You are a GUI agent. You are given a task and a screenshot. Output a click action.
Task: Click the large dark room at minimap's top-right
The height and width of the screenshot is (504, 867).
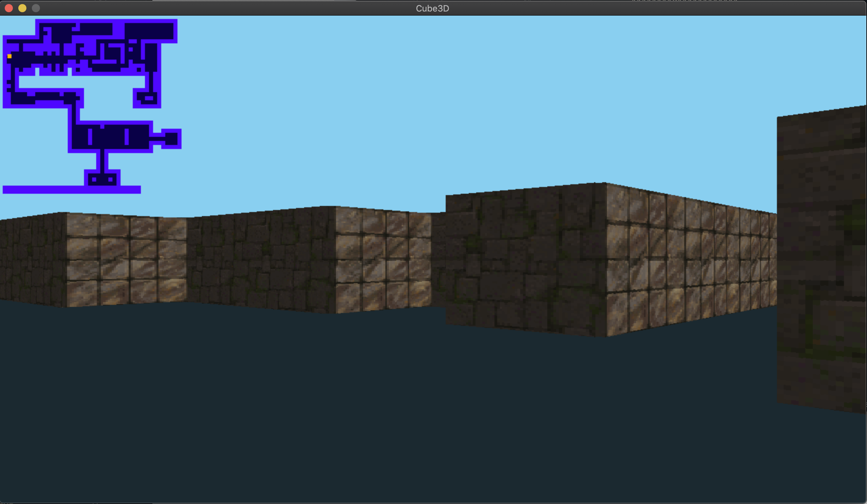[149, 31]
